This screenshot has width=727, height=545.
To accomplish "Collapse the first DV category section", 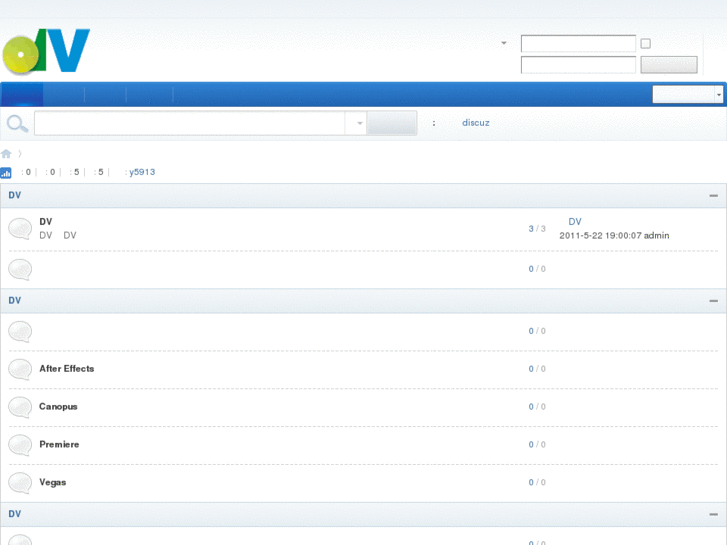I will [x=713, y=196].
